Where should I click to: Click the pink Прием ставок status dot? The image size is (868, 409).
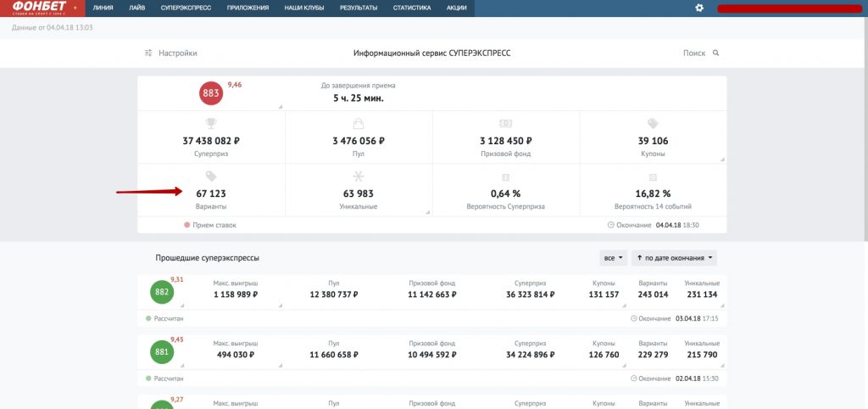click(187, 226)
